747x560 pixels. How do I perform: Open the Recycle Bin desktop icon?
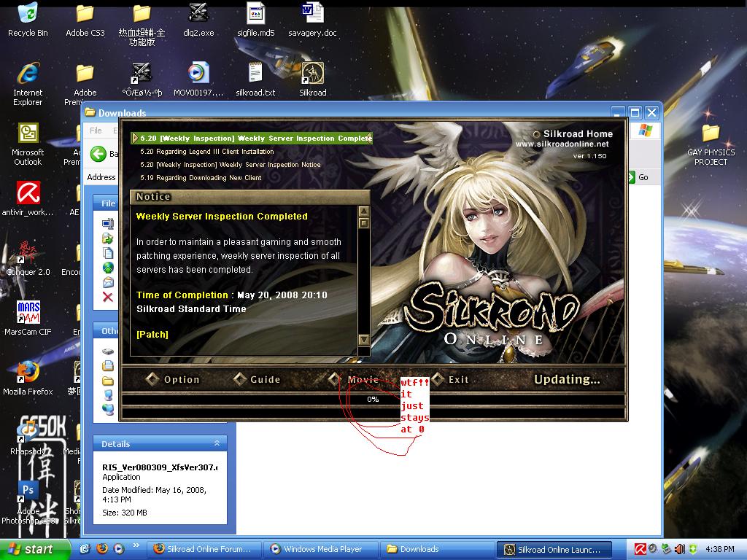[28, 15]
